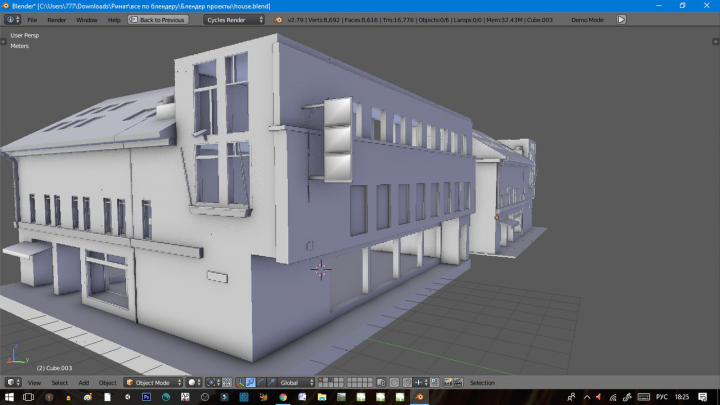720x405 pixels.
Task: Open the Global transform orientation dropdown
Action: (x=297, y=382)
